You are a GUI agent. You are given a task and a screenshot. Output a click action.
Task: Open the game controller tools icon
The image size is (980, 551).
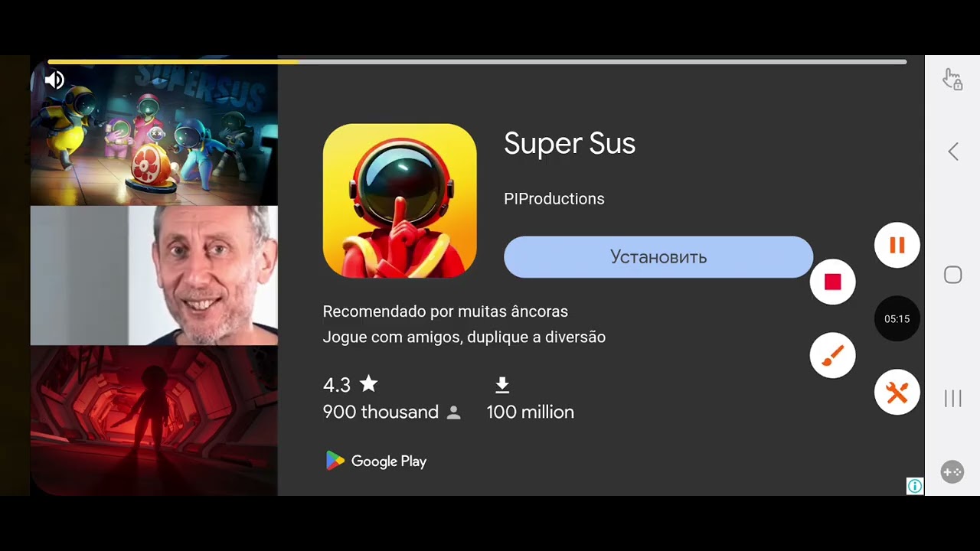[952, 472]
